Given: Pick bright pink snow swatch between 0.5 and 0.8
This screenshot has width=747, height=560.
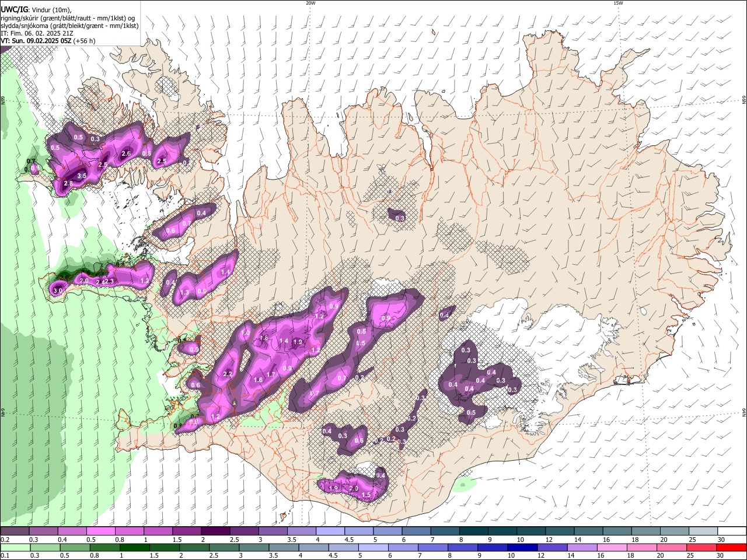Looking at the screenshot, I should click(x=100, y=531).
